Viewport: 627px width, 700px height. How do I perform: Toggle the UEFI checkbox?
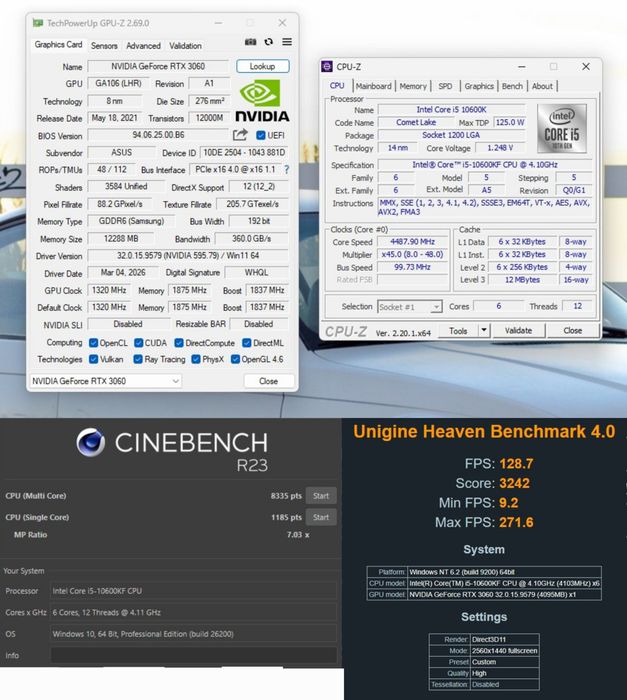(261, 135)
